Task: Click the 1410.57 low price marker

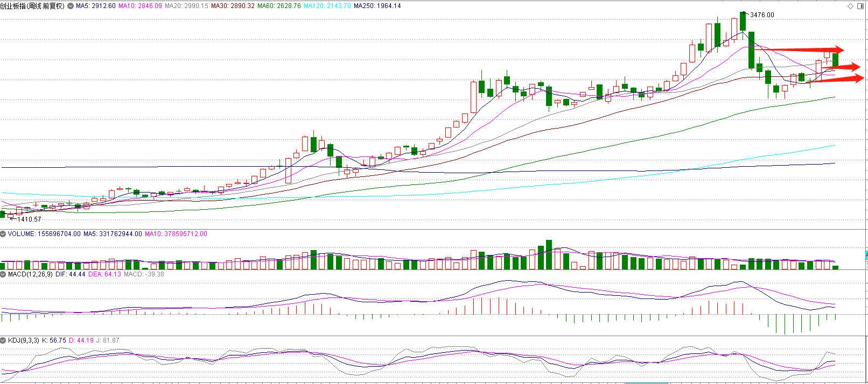Action: [29, 219]
